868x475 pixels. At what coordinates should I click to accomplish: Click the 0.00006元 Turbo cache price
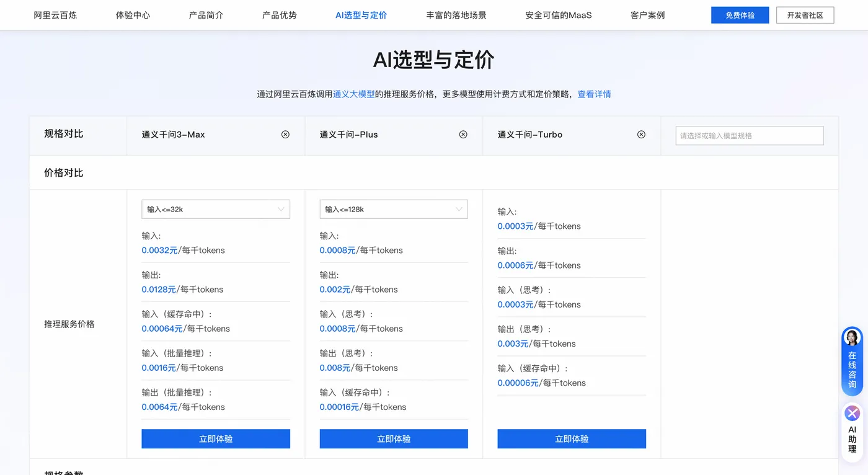coord(518,383)
